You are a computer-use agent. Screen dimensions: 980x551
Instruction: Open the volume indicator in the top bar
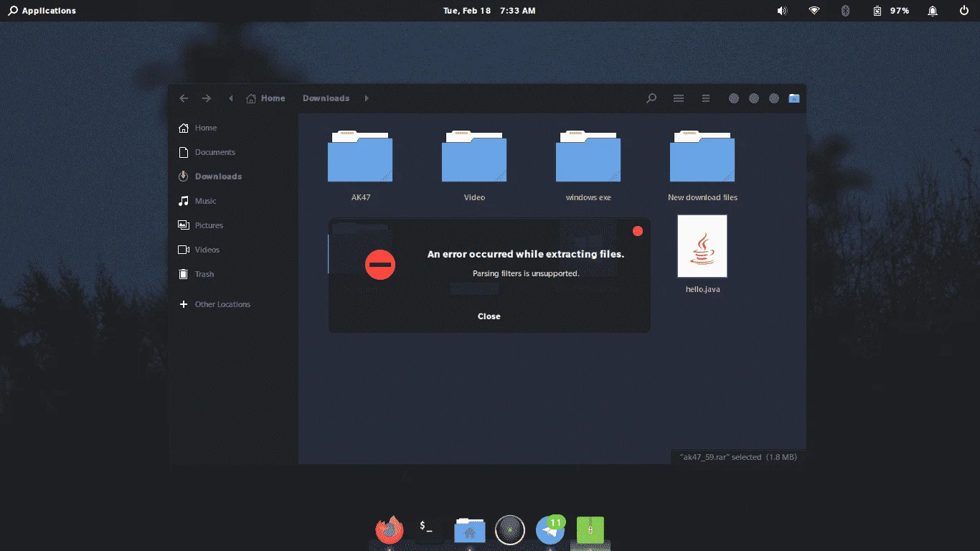coord(782,11)
